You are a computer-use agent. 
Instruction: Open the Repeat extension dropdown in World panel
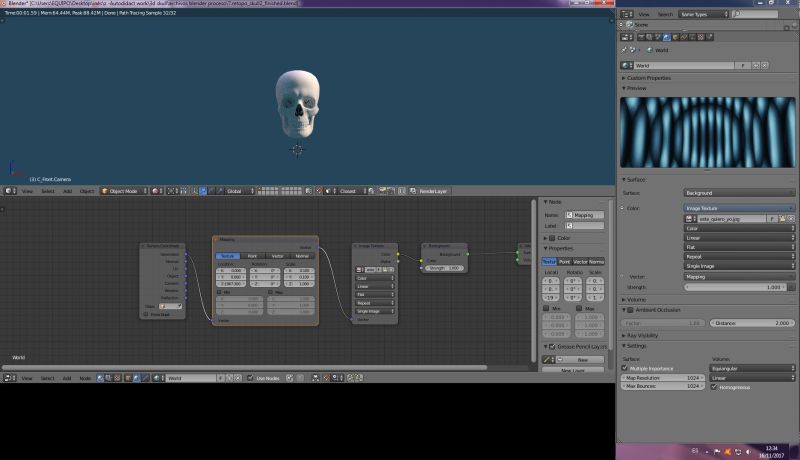(x=739, y=257)
